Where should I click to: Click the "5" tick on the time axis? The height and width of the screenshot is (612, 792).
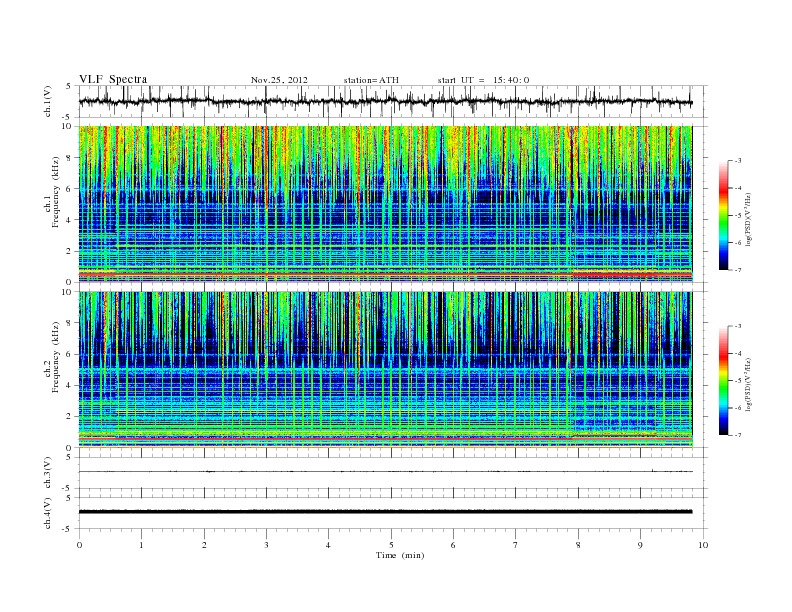(x=391, y=545)
